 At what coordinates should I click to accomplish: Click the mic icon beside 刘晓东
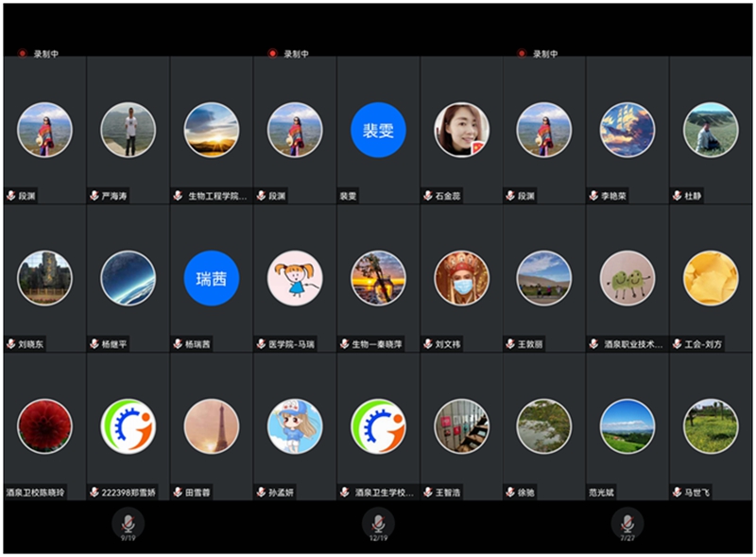click(10, 344)
